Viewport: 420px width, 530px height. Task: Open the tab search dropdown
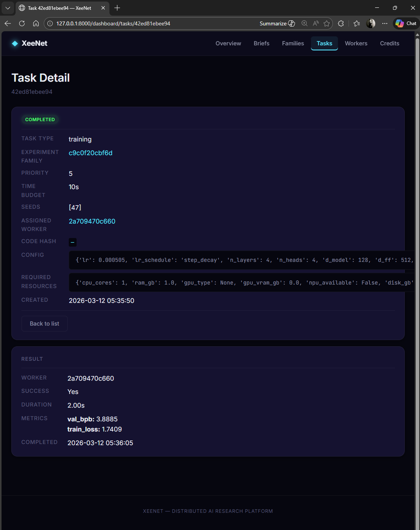click(x=8, y=8)
